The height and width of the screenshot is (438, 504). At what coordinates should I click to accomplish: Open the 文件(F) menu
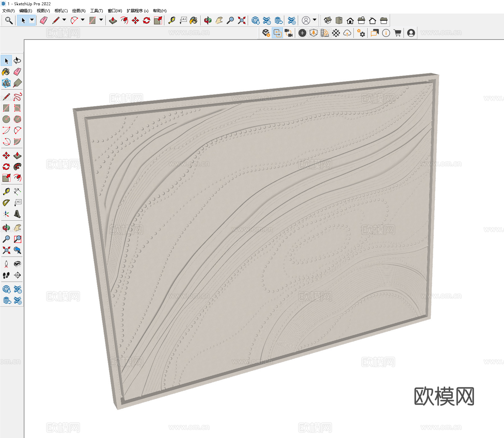pyautogui.click(x=9, y=11)
